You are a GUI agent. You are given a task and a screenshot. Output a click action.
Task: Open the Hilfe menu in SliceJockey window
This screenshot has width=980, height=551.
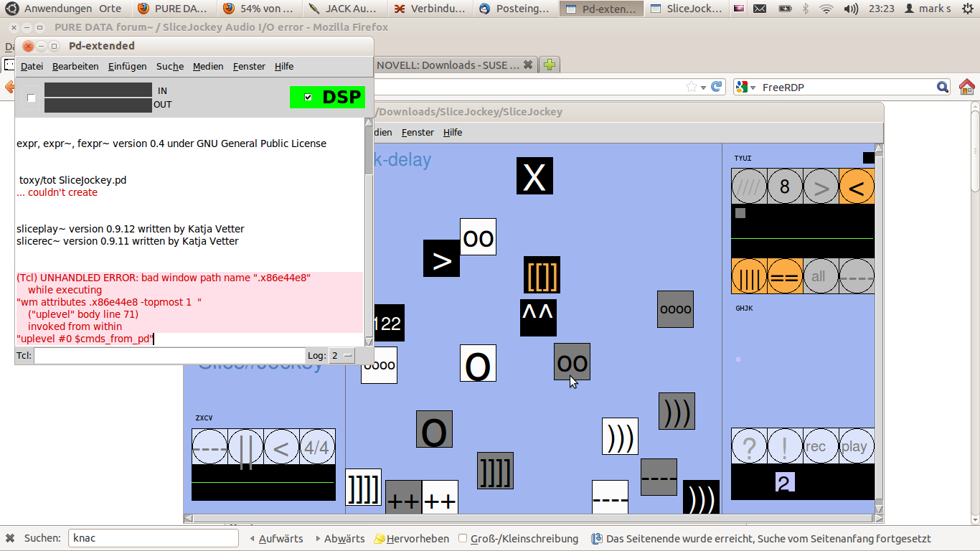453,132
